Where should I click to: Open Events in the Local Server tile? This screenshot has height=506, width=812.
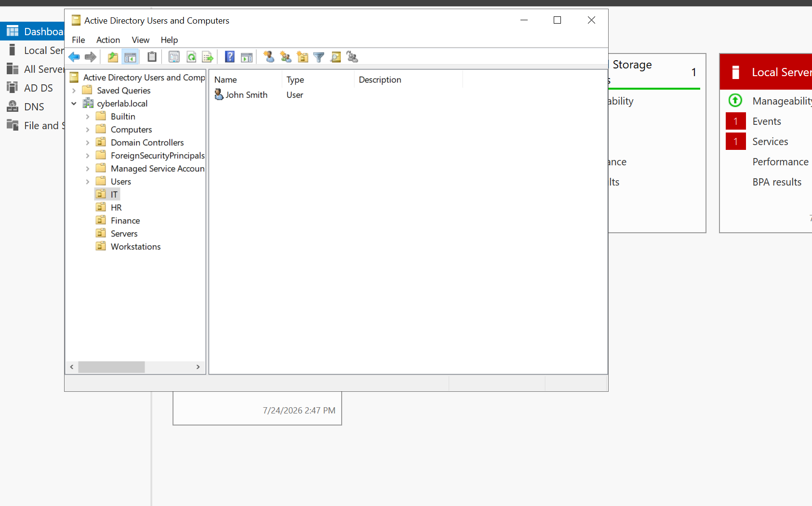pyautogui.click(x=767, y=121)
